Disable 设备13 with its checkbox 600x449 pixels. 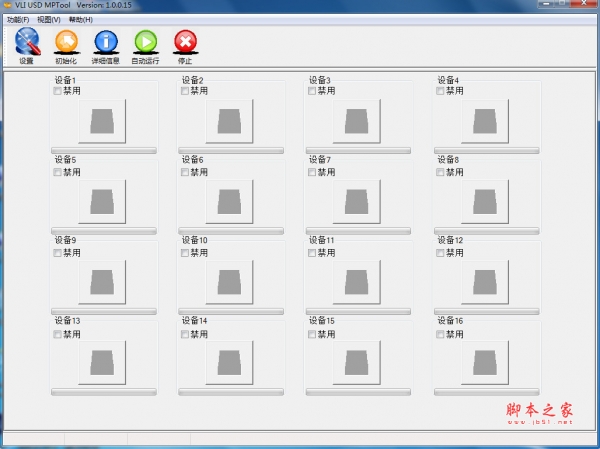[x=57, y=335]
